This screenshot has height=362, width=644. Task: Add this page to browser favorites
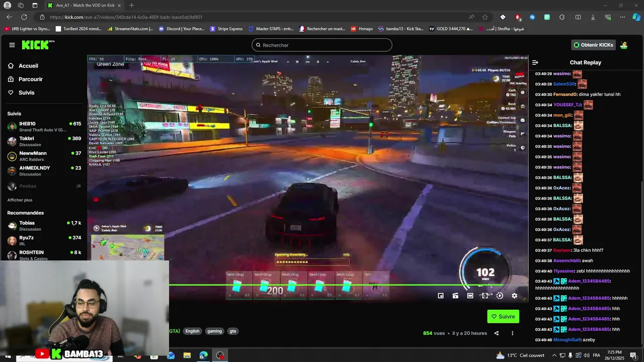[485, 17]
